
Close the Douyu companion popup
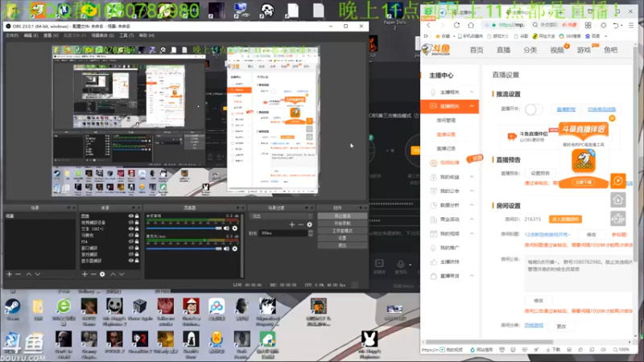coord(612,118)
